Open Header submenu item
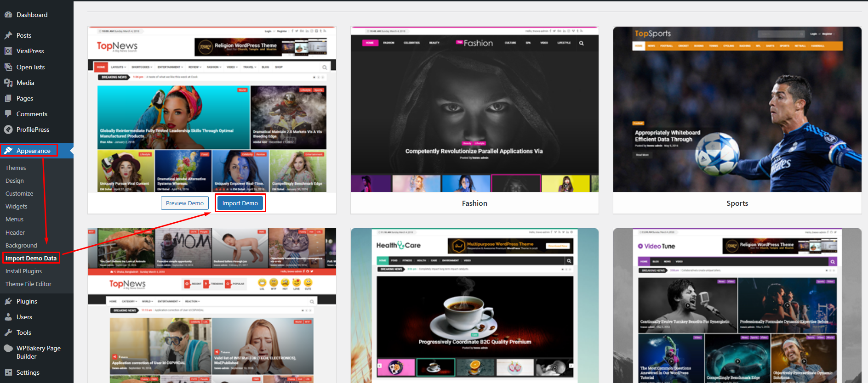Screen dimensions: 868x383 (x=15, y=232)
